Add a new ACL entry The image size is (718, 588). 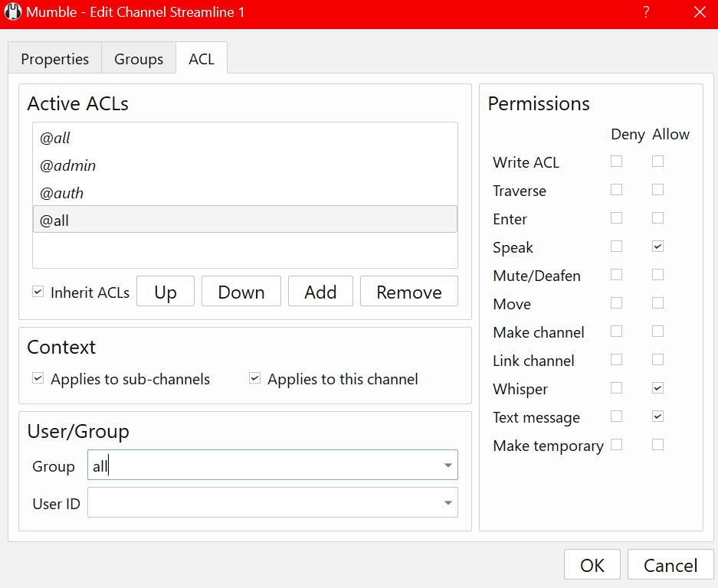(320, 292)
